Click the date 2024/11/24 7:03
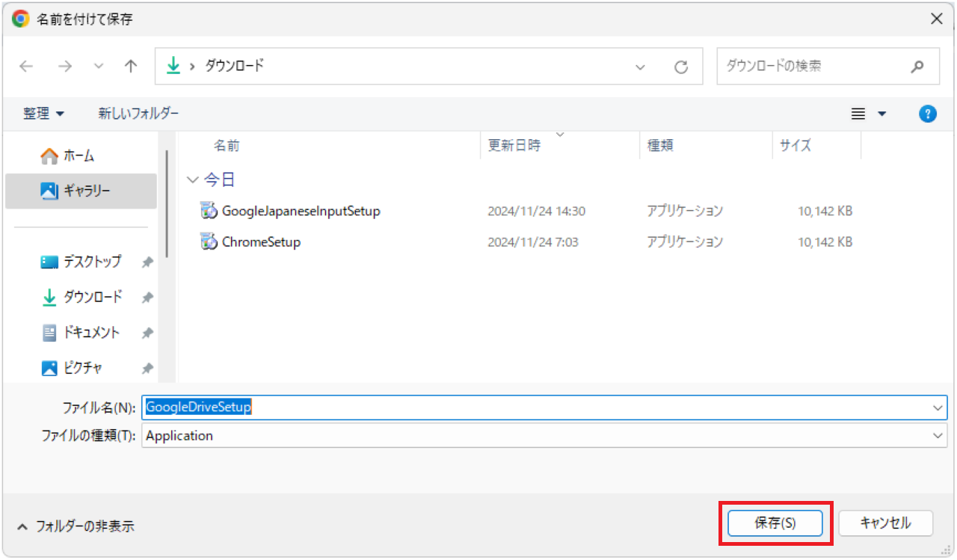The width and height of the screenshot is (957, 560). tap(533, 242)
